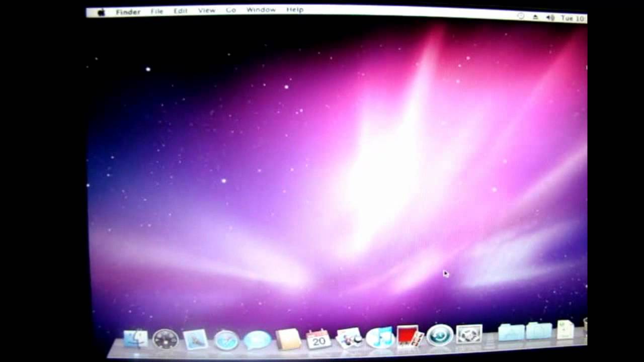Open iCal calendar showing 20

click(318, 339)
